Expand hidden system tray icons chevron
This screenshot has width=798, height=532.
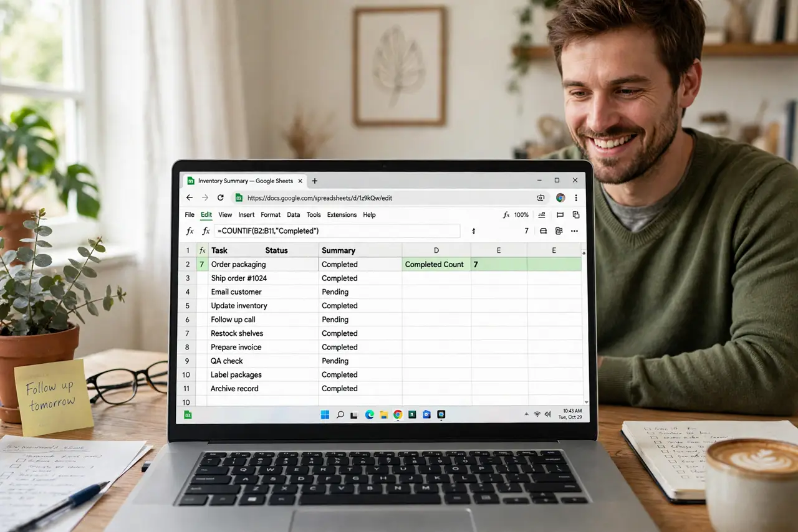pos(526,414)
